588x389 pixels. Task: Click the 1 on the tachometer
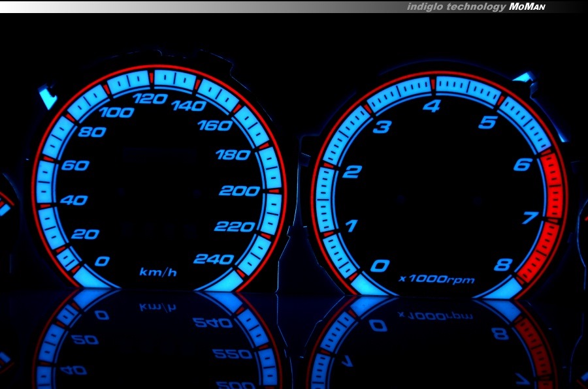pyautogui.click(x=351, y=226)
